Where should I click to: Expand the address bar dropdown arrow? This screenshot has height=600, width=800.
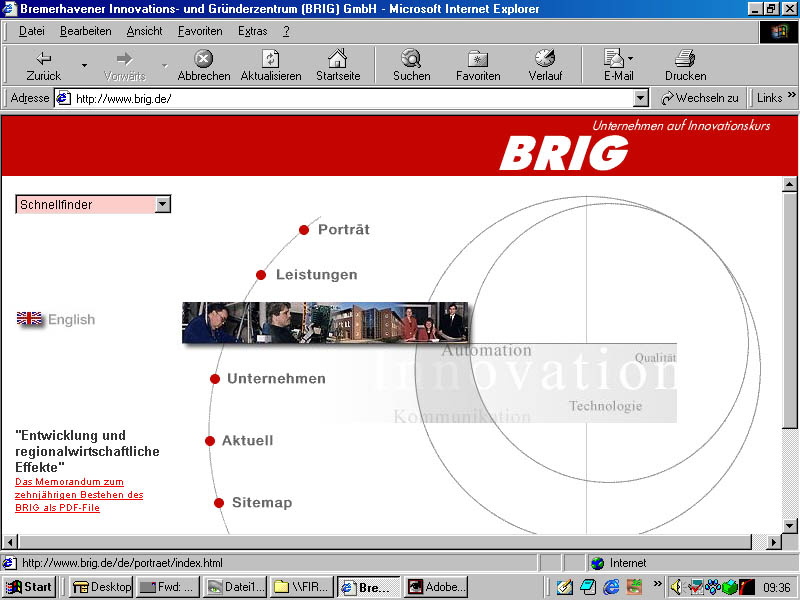[x=640, y=98]
